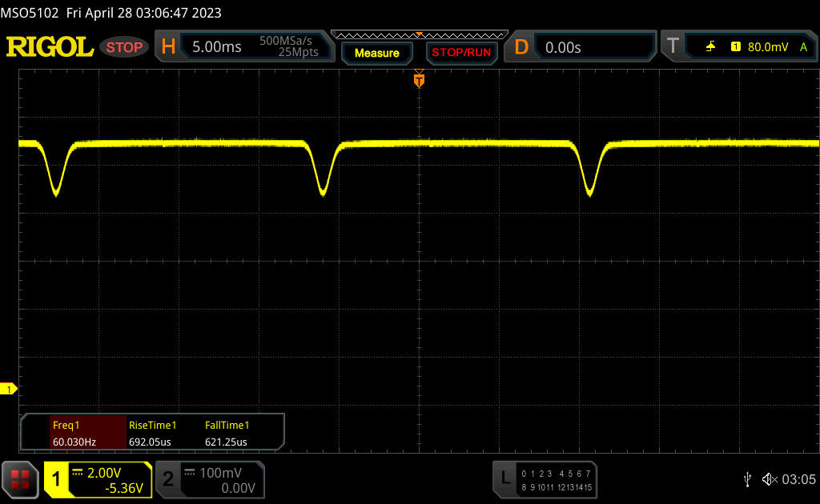Click the waveform memory position bar
The image size is (820, 504).
coord(419,34)
